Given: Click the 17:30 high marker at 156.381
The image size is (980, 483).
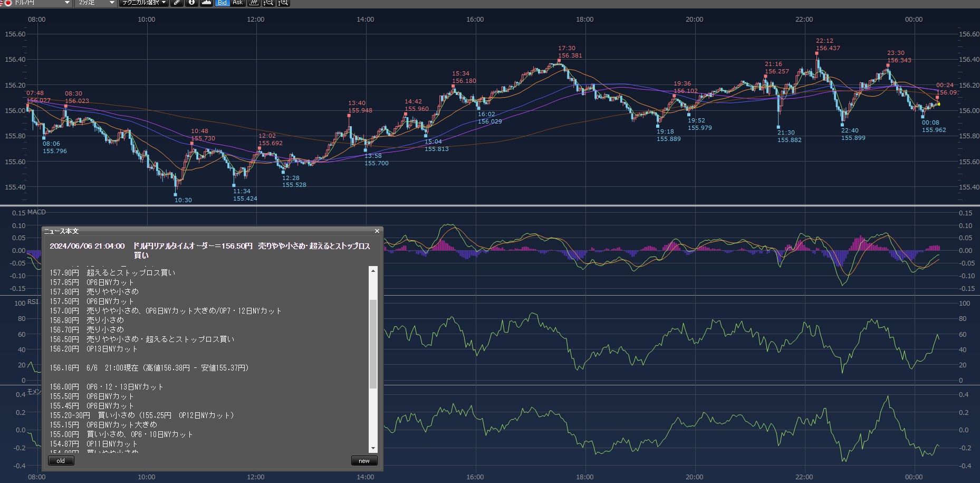Looking at the screenshot, I should 559,61.
